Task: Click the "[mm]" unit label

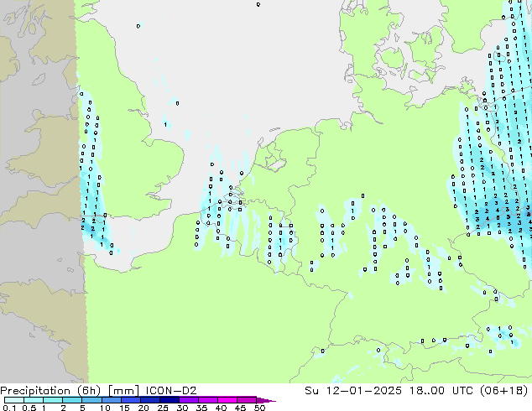Action: [123, 391]
